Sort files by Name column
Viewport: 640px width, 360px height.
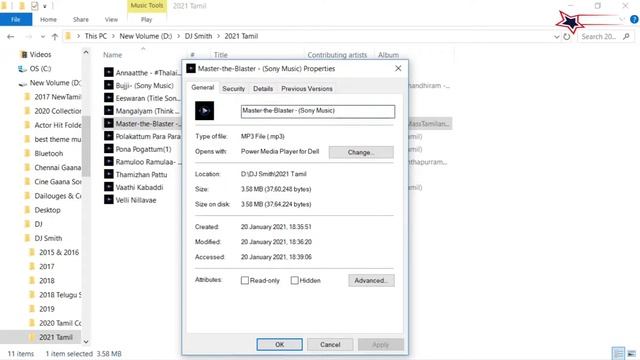113,55
